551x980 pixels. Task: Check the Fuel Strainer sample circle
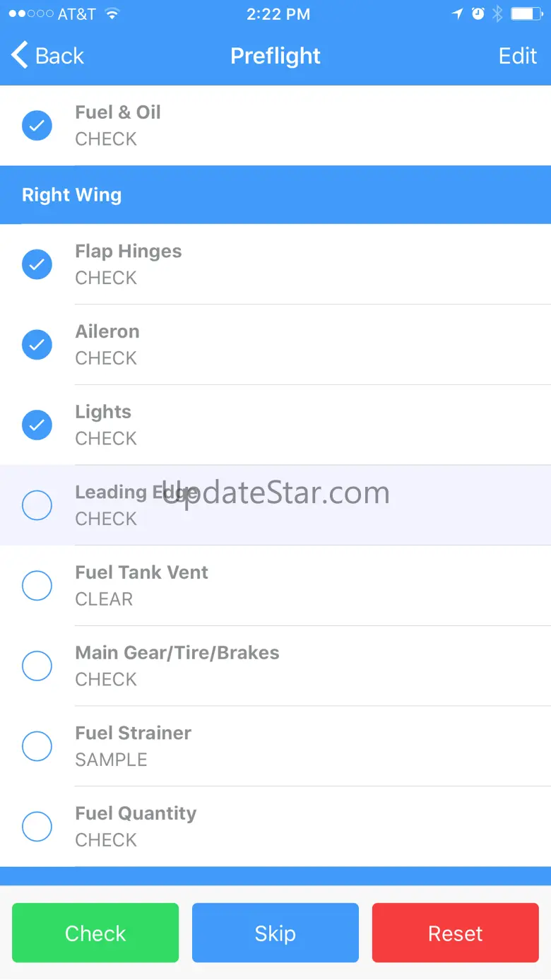coord(37,746)
